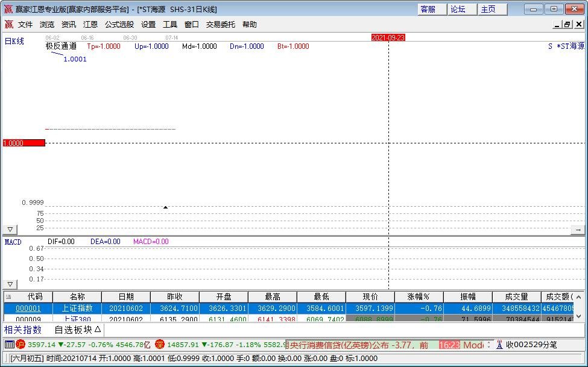Click the 收002529分笔 status text
Screen dimensions: 588x367
coord(531,345)
